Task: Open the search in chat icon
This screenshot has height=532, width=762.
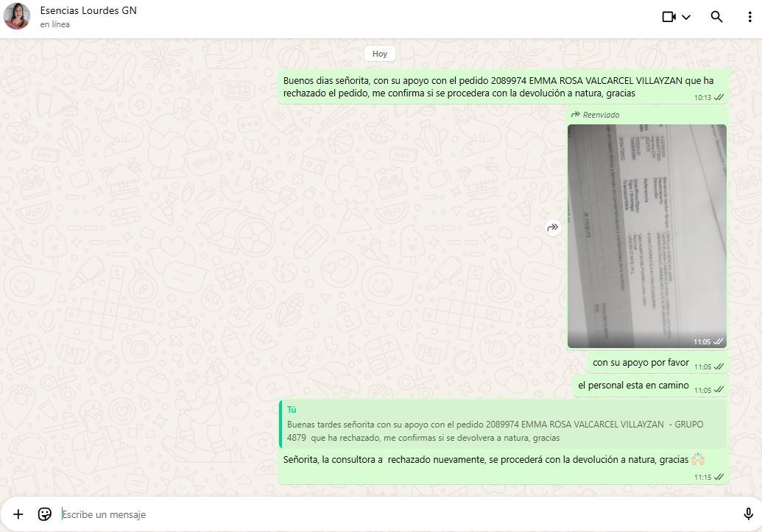Action: [x=716, y=17]
